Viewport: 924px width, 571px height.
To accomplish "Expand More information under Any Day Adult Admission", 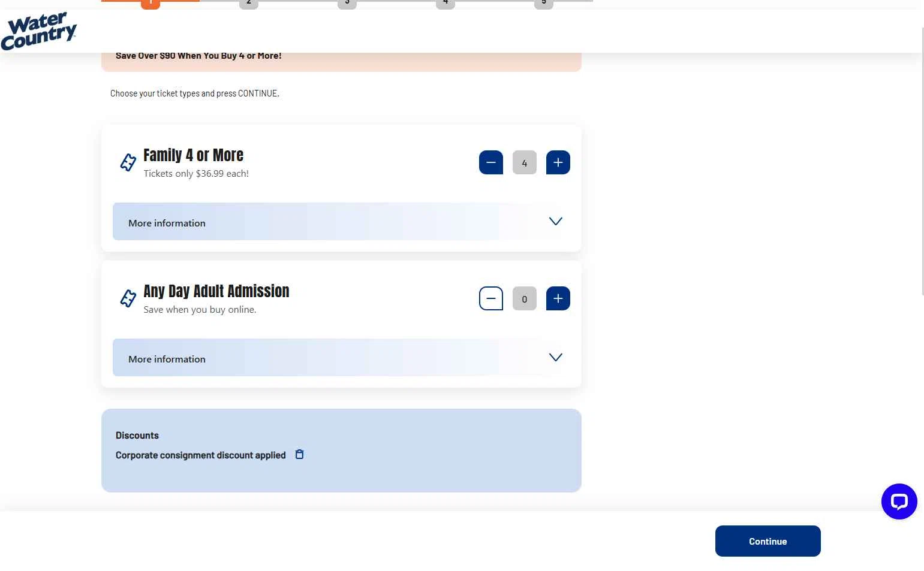I will coord(341,357).
